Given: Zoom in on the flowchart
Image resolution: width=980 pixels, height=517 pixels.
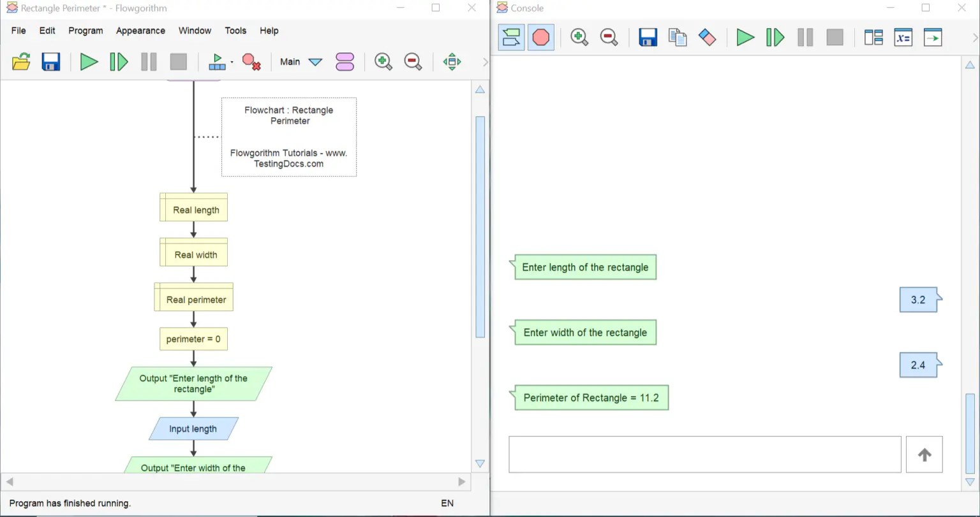Looking at the screenshot, I should (383, 62).
